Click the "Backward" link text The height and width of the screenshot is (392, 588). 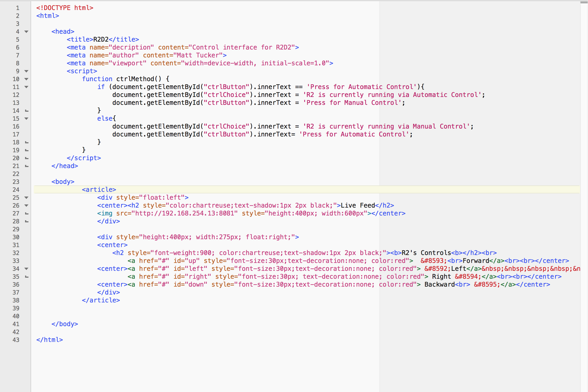(x=440, y=285)
